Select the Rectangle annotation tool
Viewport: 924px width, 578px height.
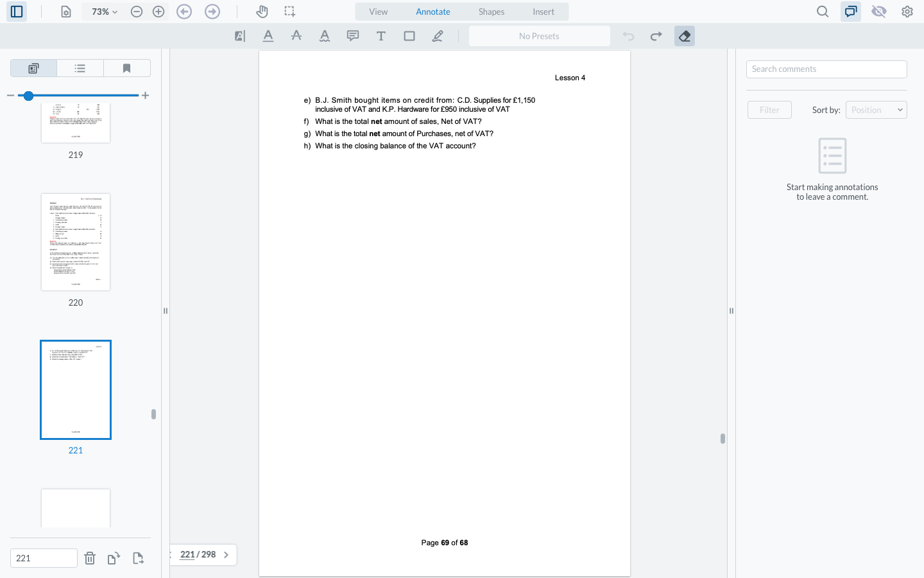point(409,36)
